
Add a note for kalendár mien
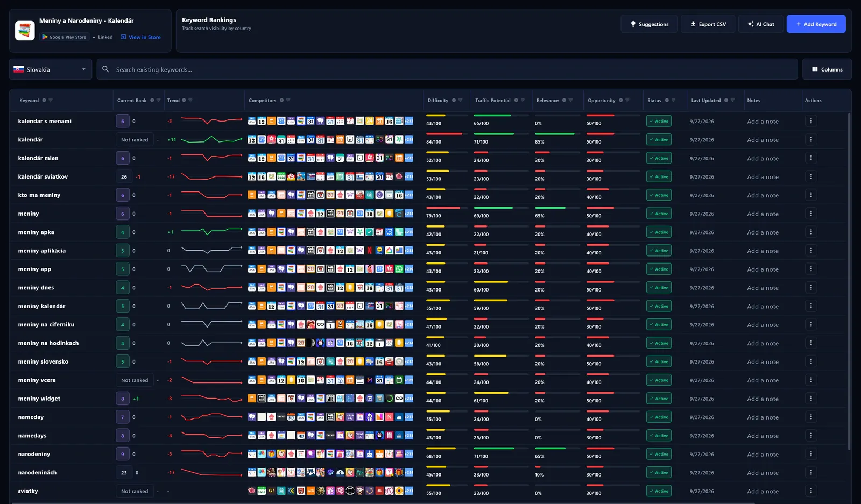coord(763,158)
